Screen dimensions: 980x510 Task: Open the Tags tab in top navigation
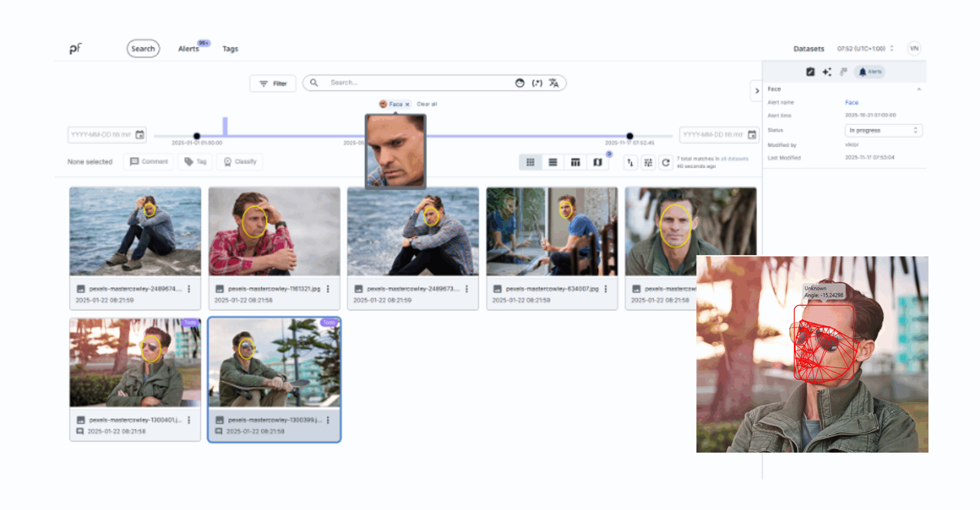[230, 49]
